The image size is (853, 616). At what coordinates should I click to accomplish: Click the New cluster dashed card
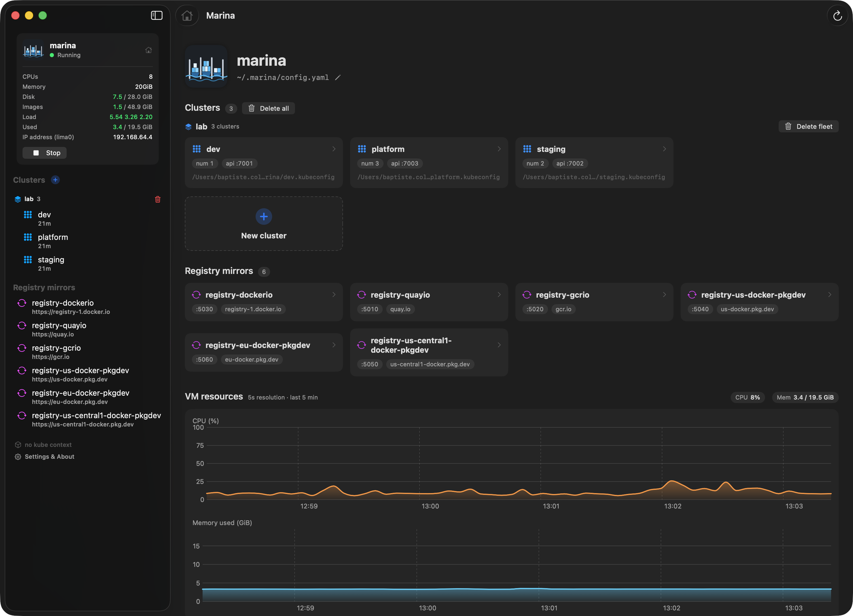(264, 223)
